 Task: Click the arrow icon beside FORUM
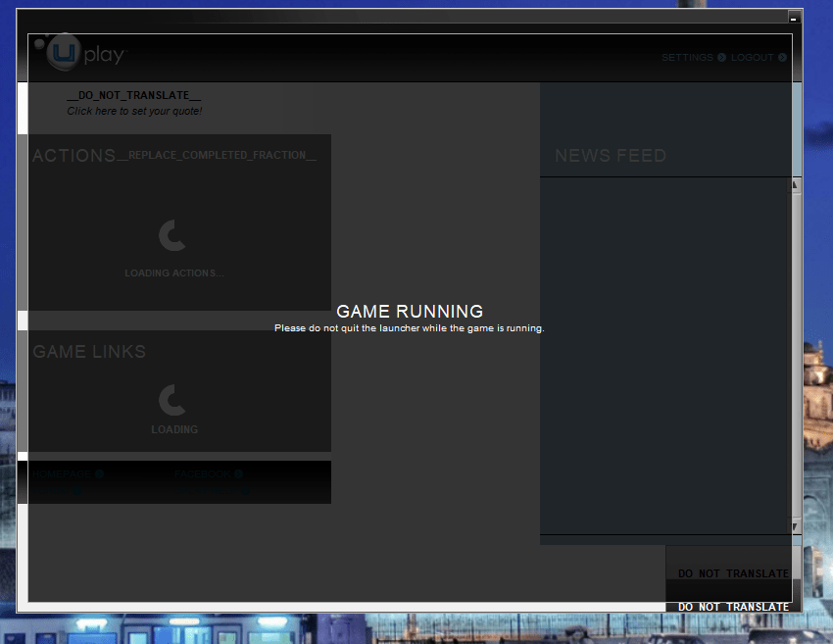(75, 489)
